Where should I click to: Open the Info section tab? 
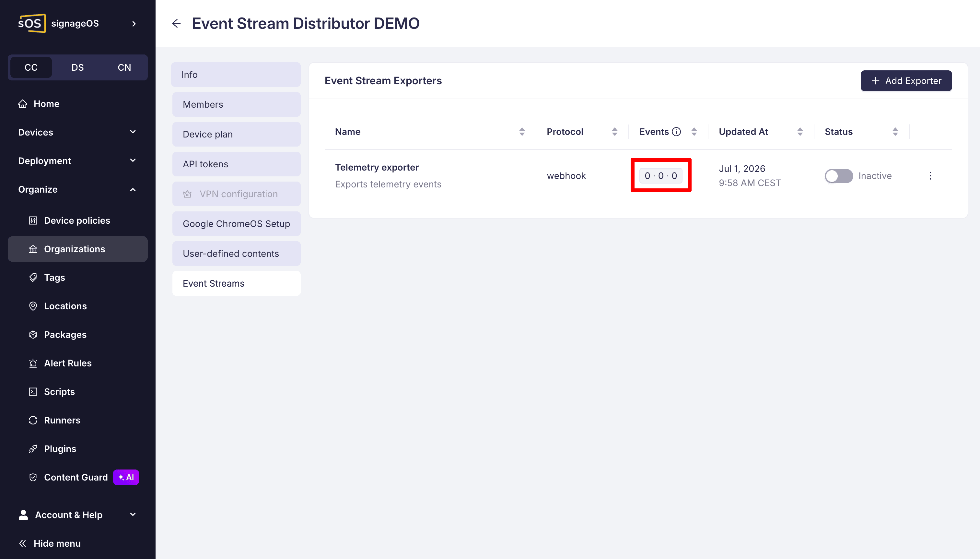236,75
